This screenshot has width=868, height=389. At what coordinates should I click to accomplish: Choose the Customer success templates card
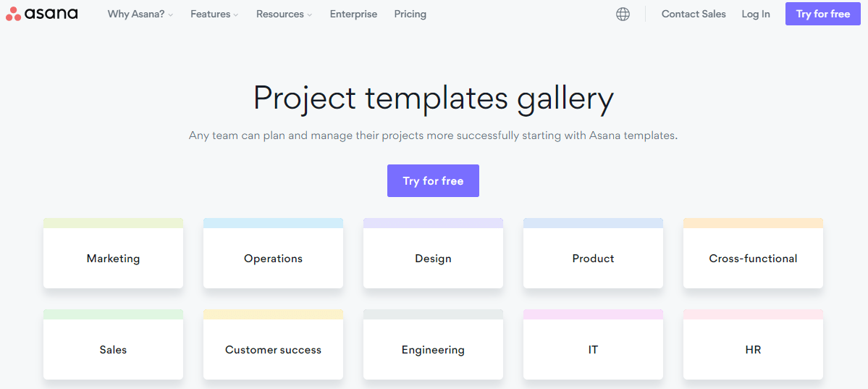pyautogui.click(x=273, y=345)
